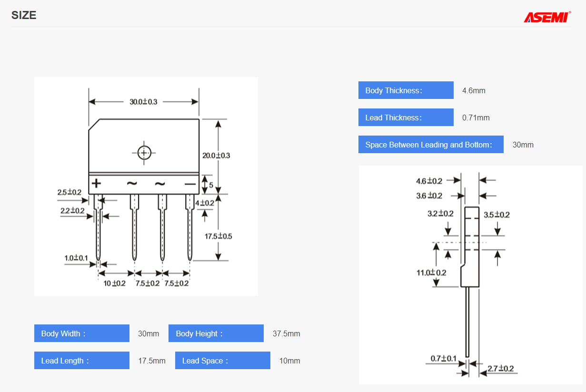Click the 3.2±0.2 side-view dimension
The width and height of the screenshot is (586, 392).
440,214
